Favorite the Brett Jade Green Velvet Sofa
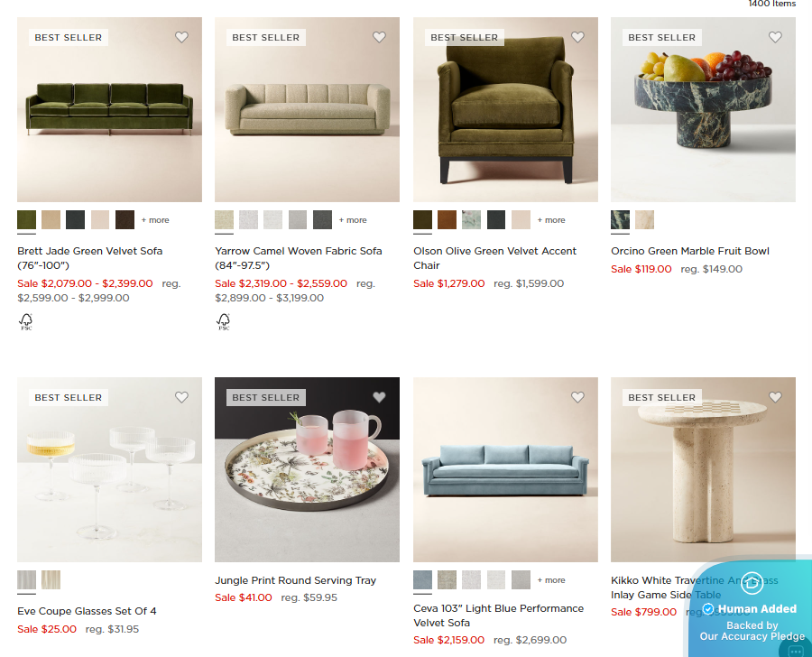Viewport: 812px width, 657px height. tap(181, 37)
